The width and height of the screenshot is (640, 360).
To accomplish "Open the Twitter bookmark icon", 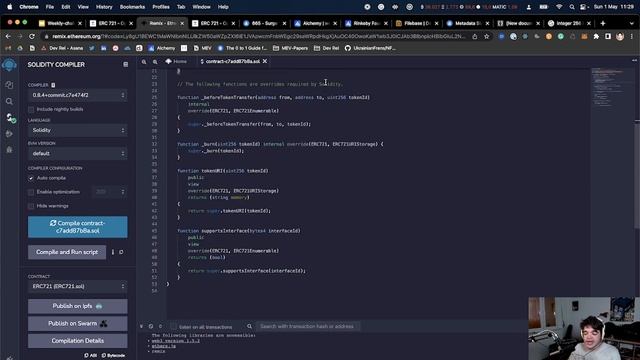I will (x=92, y=48).
